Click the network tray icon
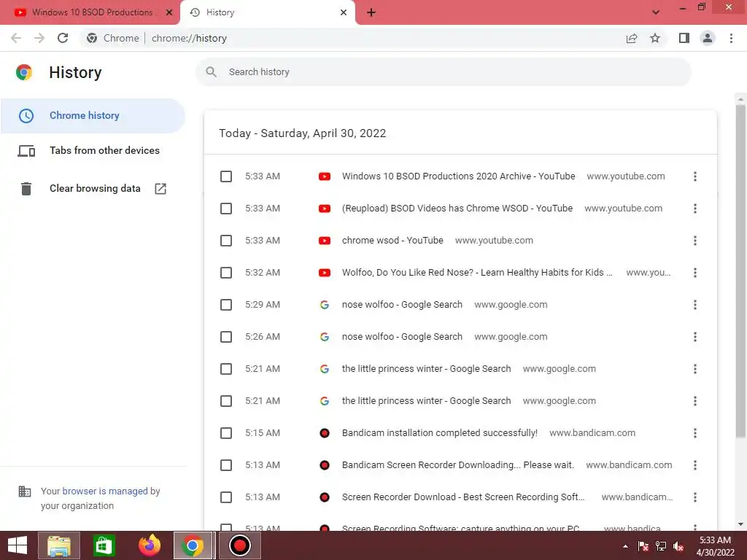 [661, 546]
